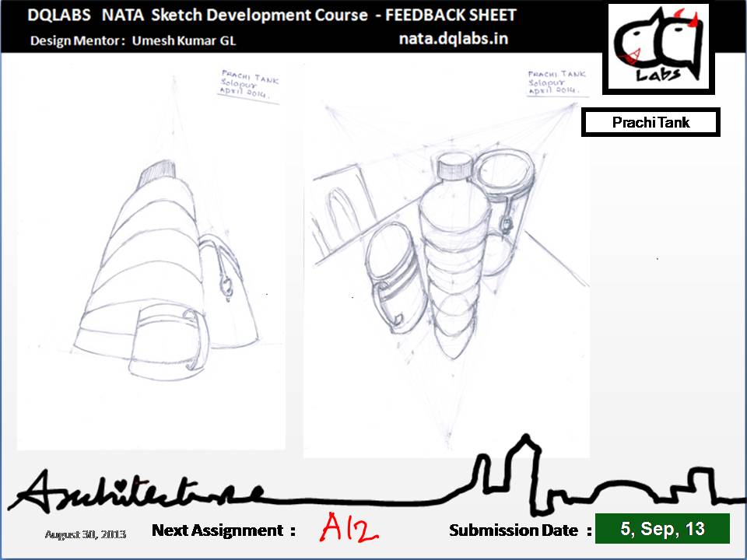Click handwritten name note on right sketch

tap(556, 82)
